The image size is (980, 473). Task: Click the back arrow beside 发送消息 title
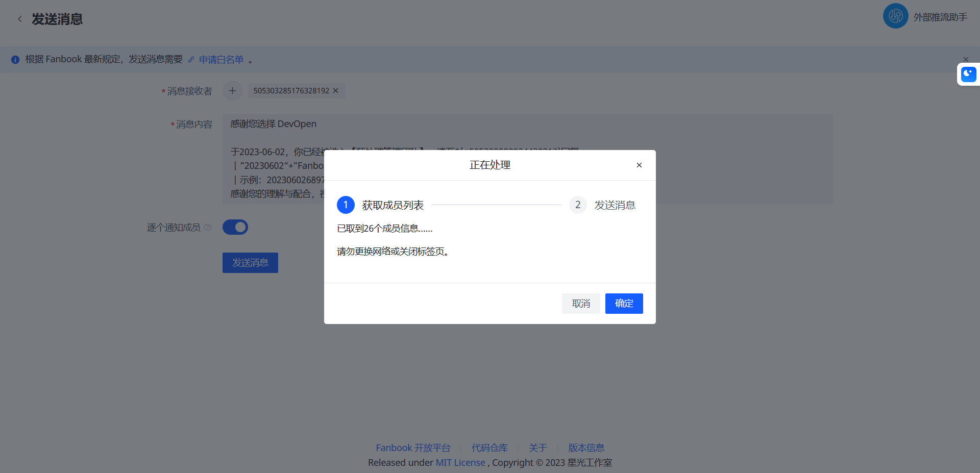[x=20, y=19]
